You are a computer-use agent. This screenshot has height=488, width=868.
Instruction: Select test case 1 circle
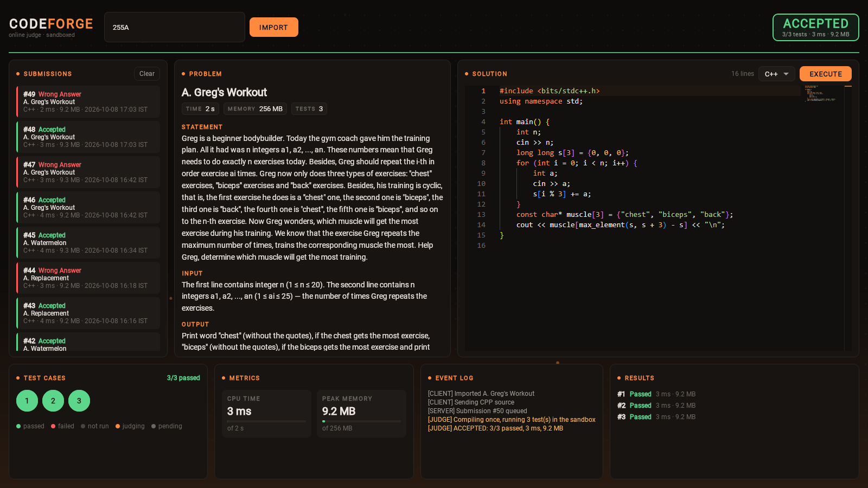coord(27,401)
